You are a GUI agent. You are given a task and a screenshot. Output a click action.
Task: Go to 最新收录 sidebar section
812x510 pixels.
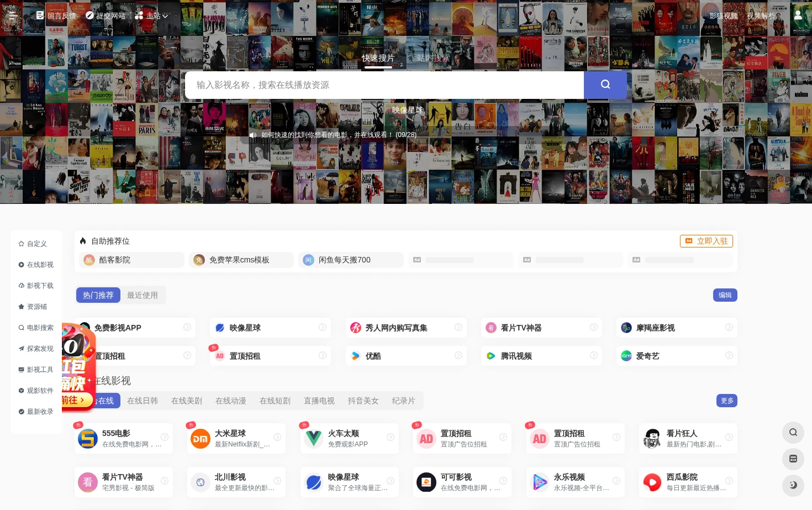[x=36, y=412]
